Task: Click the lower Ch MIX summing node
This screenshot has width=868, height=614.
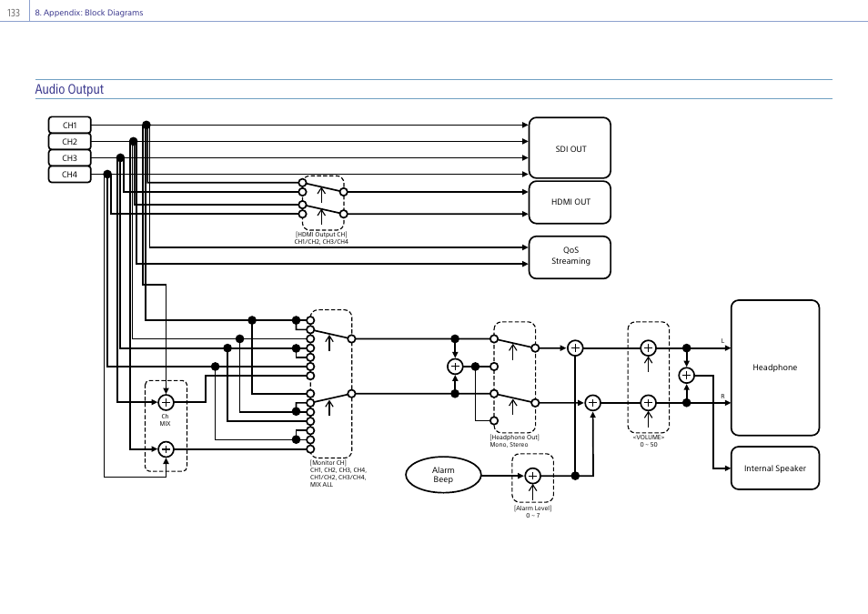Action: click(167, 449)
